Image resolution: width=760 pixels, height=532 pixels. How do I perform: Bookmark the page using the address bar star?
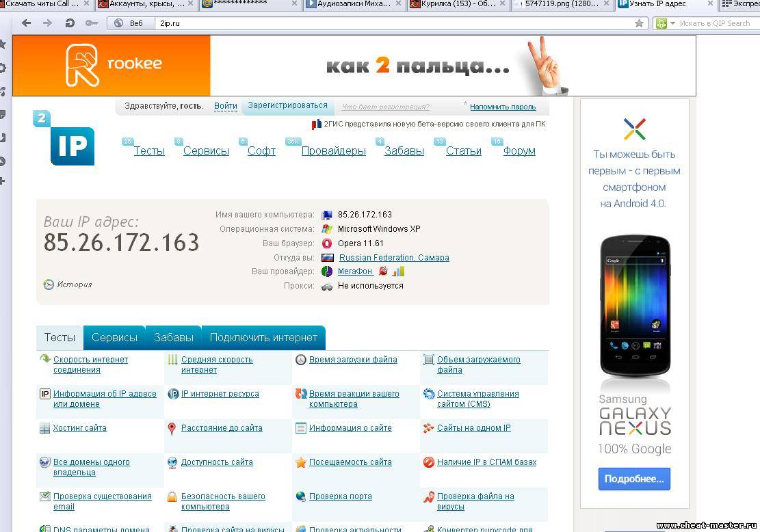click(639, 23)
